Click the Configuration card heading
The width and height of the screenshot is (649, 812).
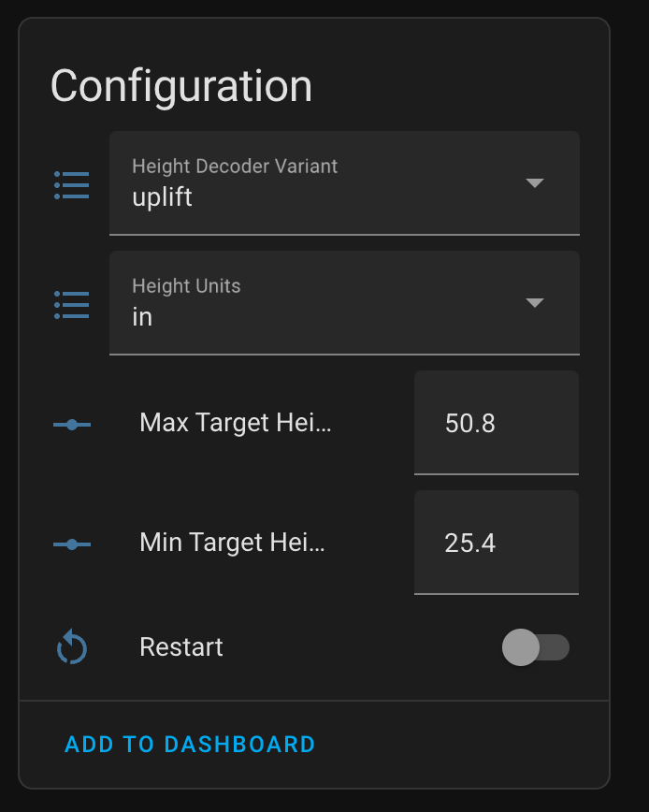click(x=181, y=88)
